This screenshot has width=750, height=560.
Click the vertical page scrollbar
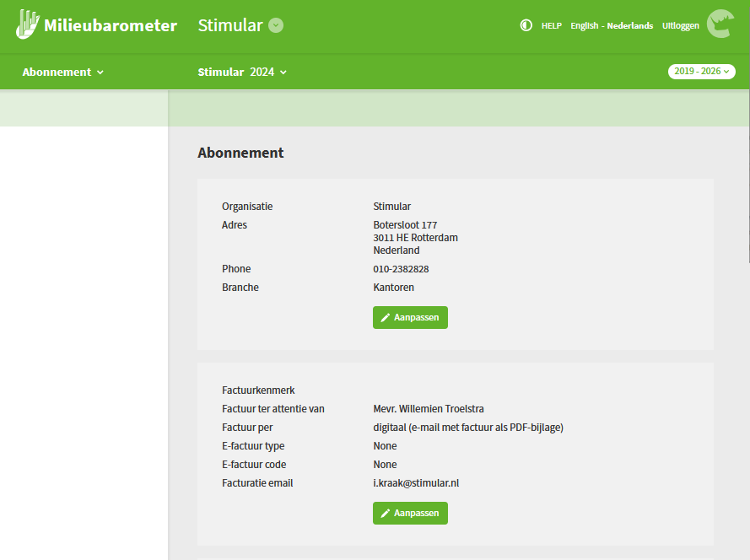(x=748, y=177)
